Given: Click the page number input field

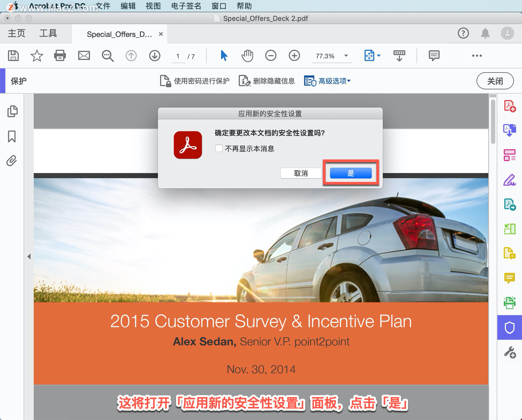Looking at the screenshot, I should [178, 56].
